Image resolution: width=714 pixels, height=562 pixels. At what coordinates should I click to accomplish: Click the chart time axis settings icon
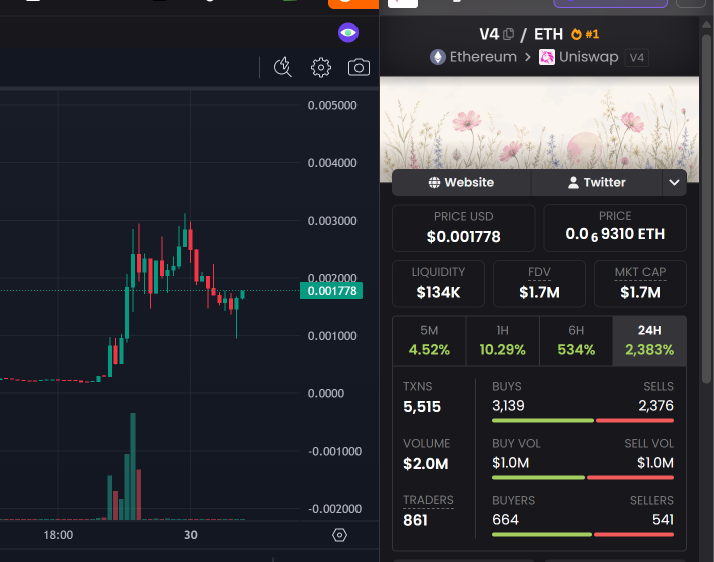[x=339, y=535]
